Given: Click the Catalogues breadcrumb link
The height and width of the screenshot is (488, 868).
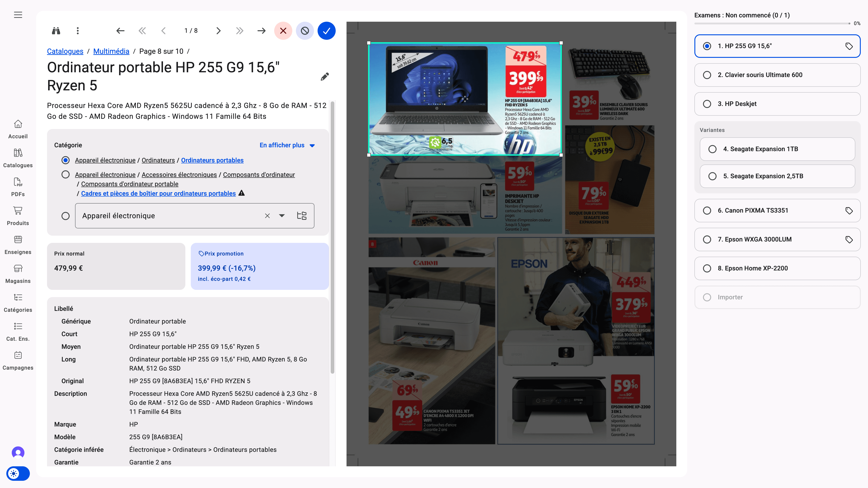Looking at the screenshot, I should tap(65, 51).
